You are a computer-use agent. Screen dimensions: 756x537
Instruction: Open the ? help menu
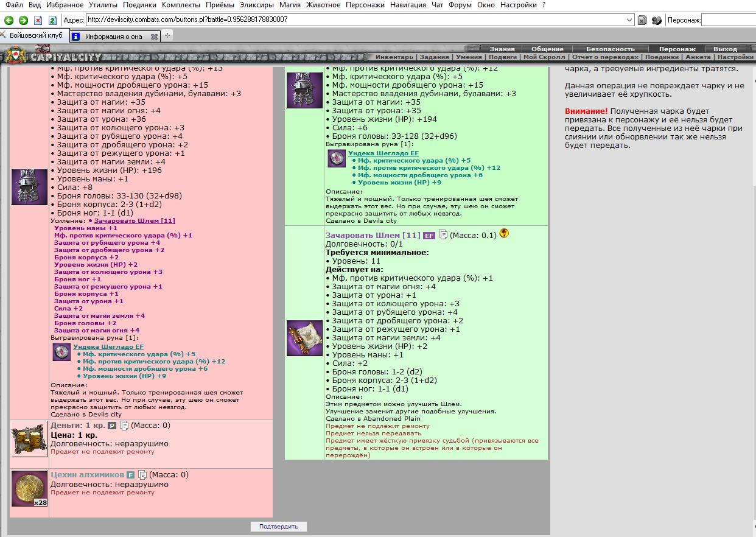pos(544,5)
